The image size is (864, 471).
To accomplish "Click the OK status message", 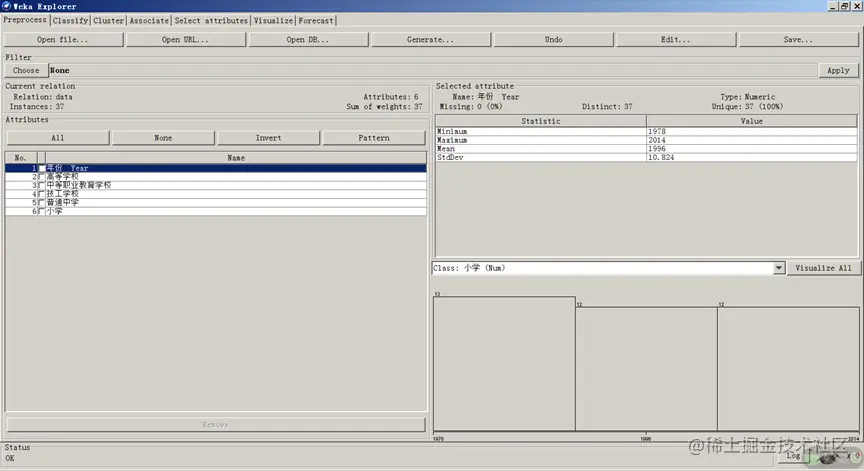I will point(10,458).
